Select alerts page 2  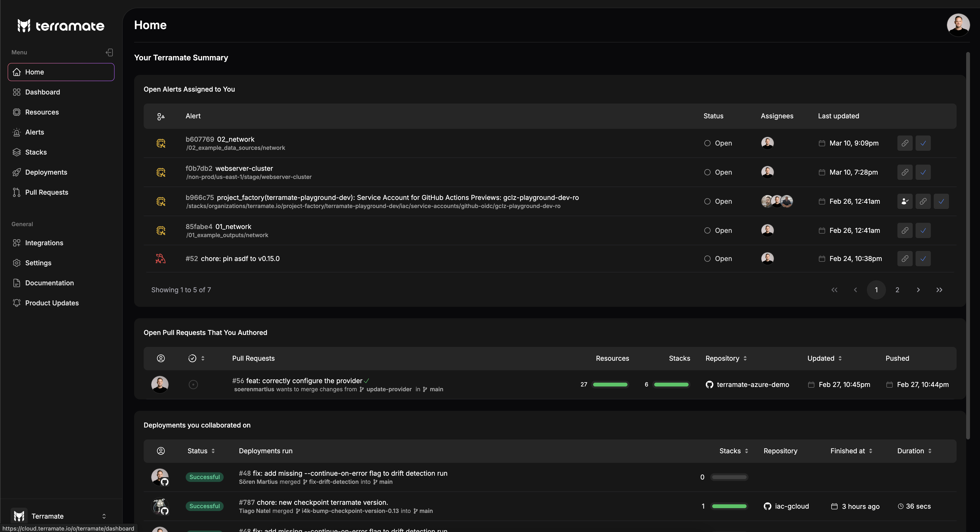click(897, 290)
